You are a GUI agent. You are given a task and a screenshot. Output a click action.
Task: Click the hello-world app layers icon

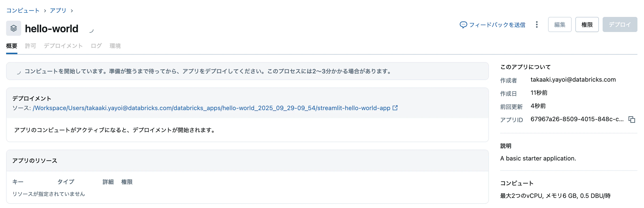click(x=13, y=28)
